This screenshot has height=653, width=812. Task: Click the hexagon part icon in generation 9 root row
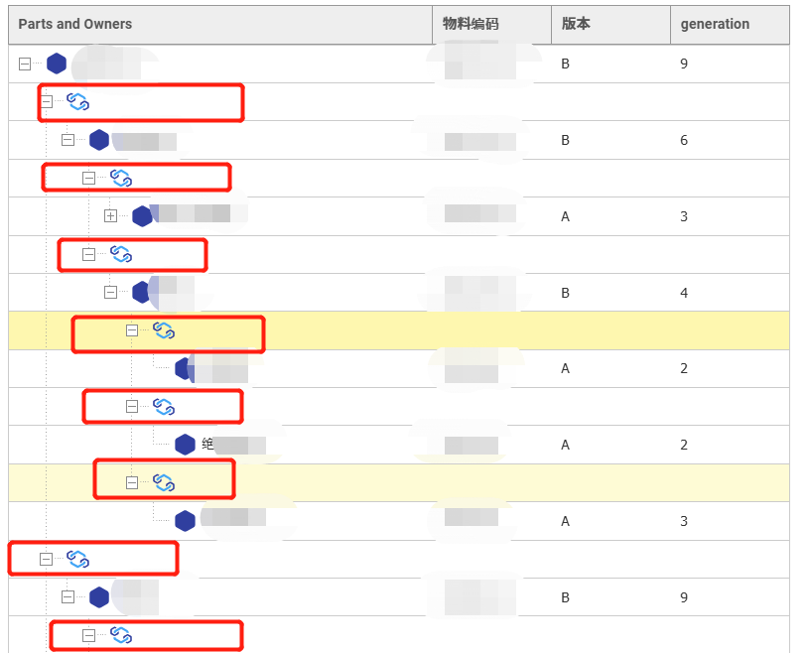click(x=57, y=64)
